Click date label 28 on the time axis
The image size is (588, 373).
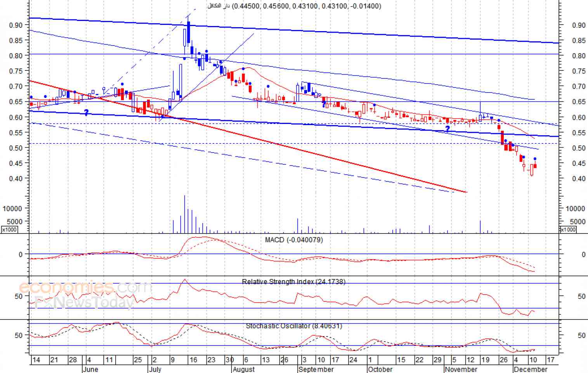point(73,360)
